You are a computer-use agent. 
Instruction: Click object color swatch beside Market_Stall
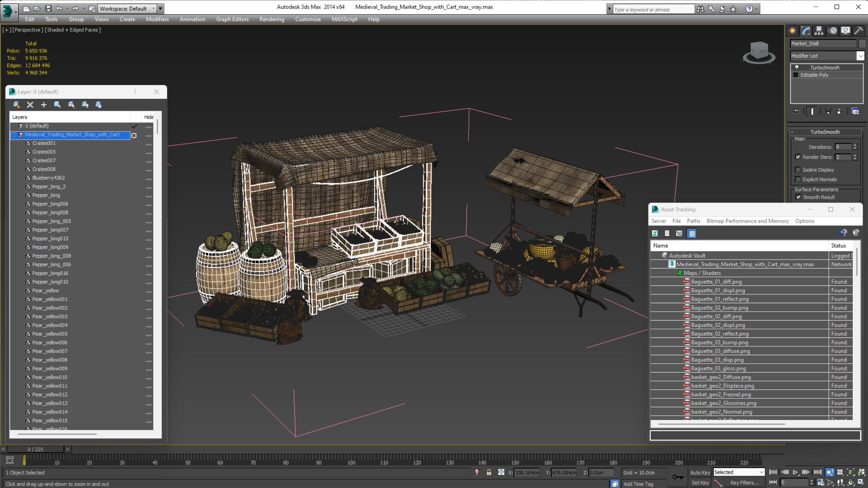pyautogui.click(x=862, y=43)
